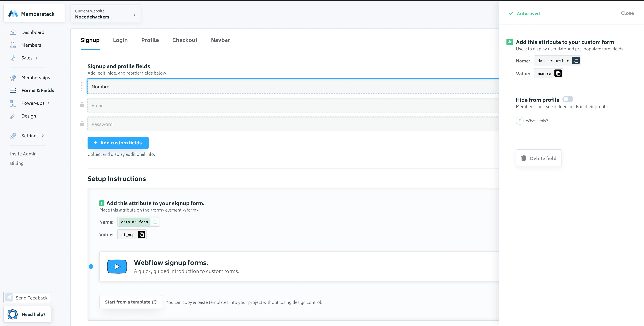Open the Current website Nocodehackers selector
Screen dimensions: 644x326
[105, 14]
